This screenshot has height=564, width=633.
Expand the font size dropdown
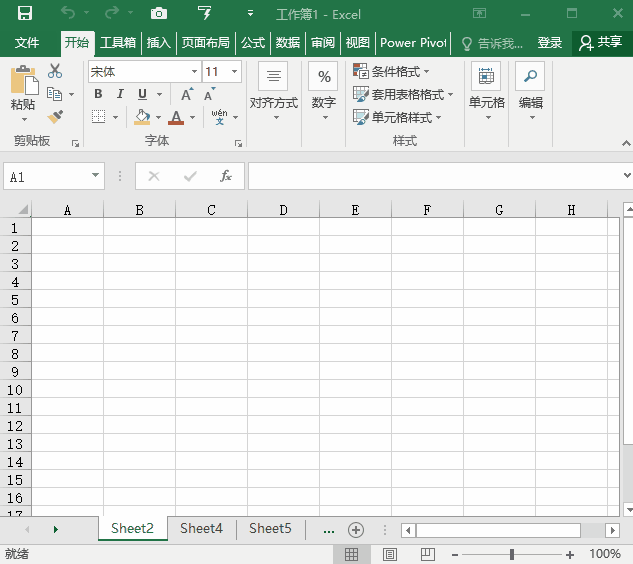(x=235, y=72)
